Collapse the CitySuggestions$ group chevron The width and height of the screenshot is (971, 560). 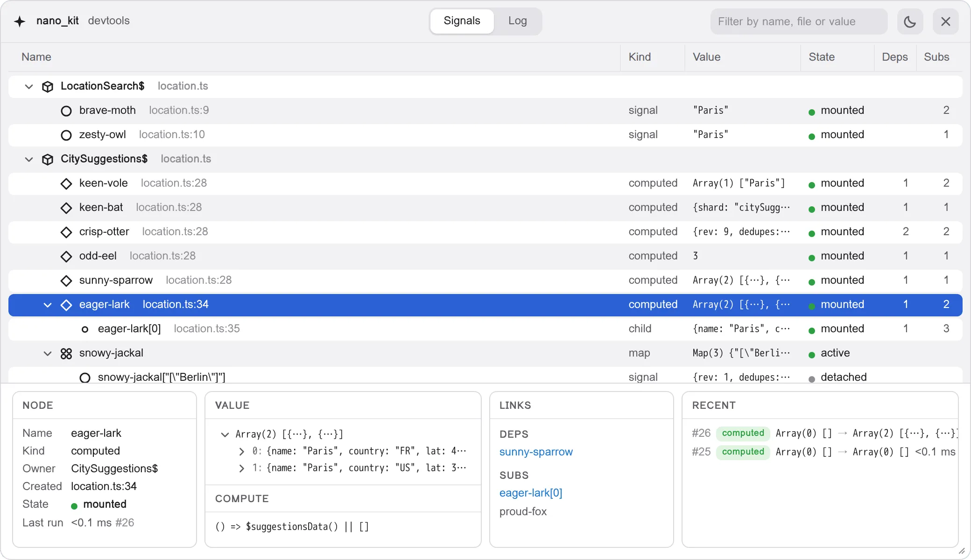pos(29,159)
